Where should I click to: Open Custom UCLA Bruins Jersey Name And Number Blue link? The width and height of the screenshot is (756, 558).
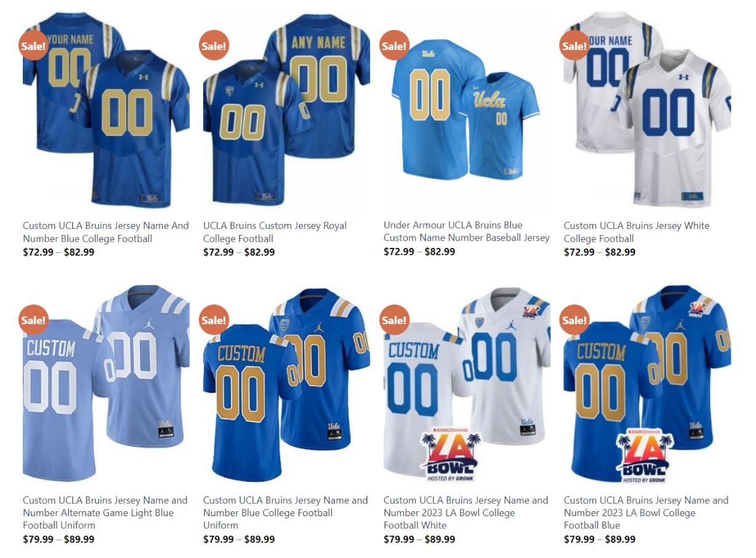point(106,232)
